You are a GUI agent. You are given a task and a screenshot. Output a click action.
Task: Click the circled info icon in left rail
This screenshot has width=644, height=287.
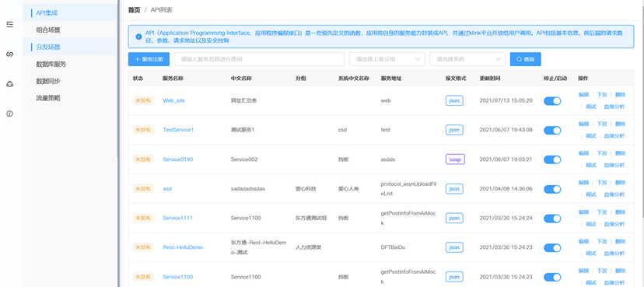[10, 114]
